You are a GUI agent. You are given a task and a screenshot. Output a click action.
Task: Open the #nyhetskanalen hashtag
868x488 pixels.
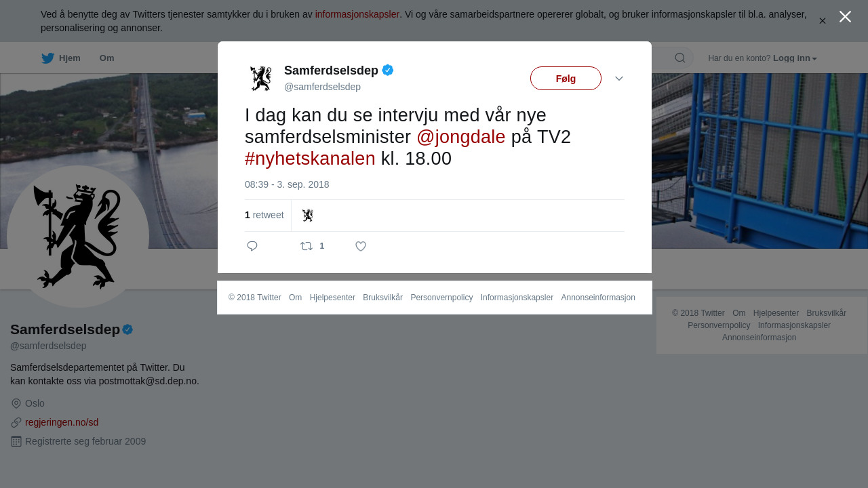pyautogui.click(x=310, y=159)
